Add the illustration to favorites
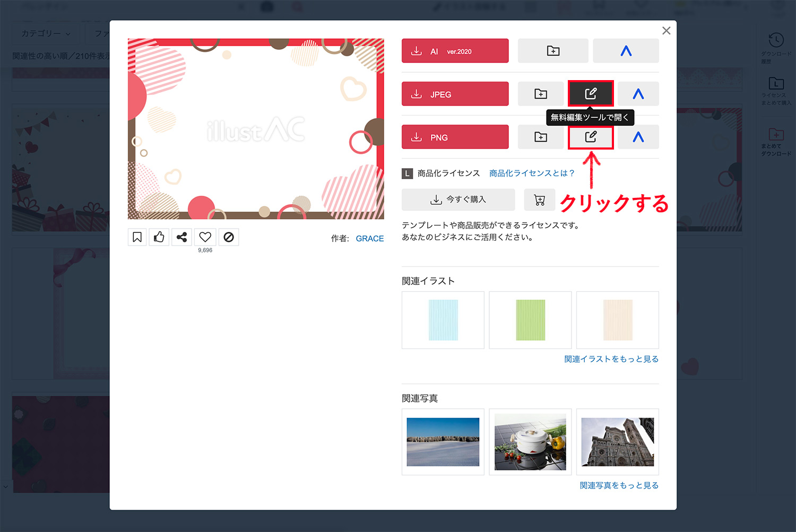This screenshot has width=796, height=532. pyautogui.click(x=205, y=237)
